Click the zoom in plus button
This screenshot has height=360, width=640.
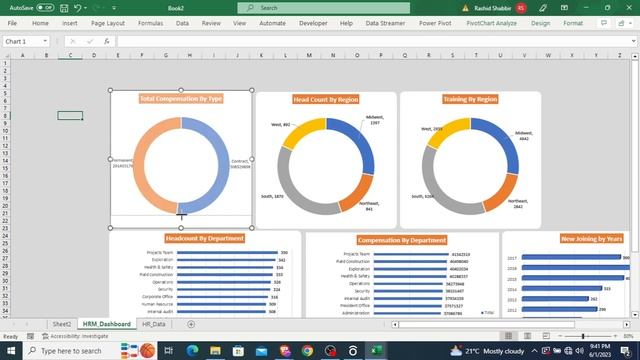pos(615,336)
